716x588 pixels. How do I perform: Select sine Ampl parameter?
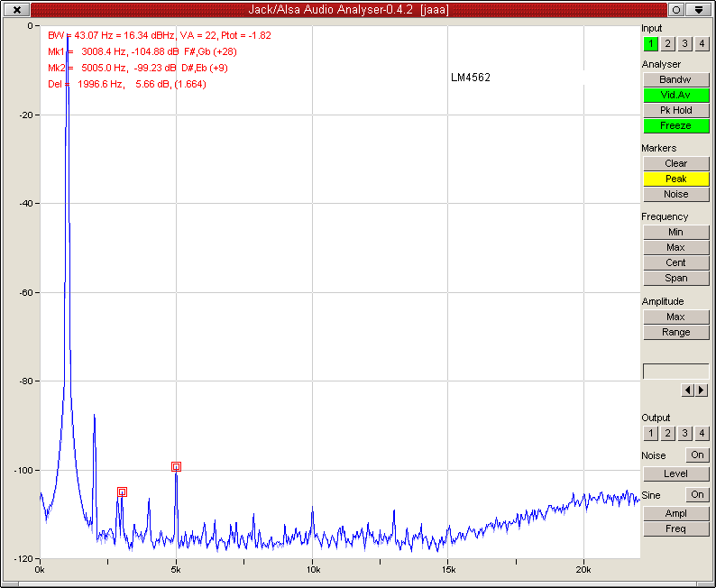click(x=675, y=513)
